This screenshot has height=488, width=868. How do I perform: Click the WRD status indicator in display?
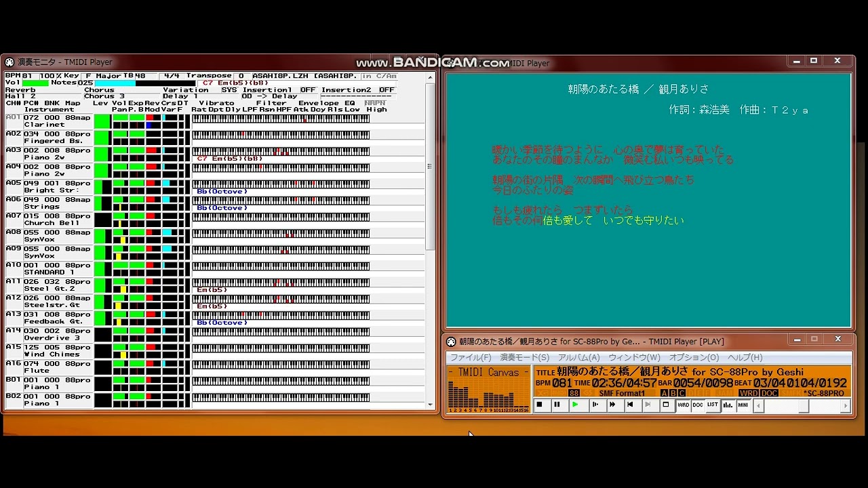coord(749,393)
